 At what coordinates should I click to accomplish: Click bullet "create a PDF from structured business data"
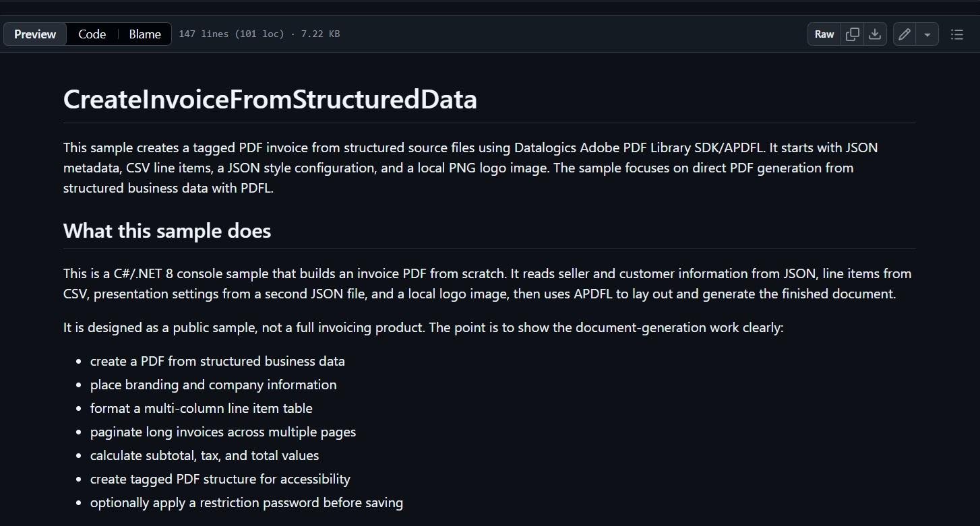(x=218, y=361)
